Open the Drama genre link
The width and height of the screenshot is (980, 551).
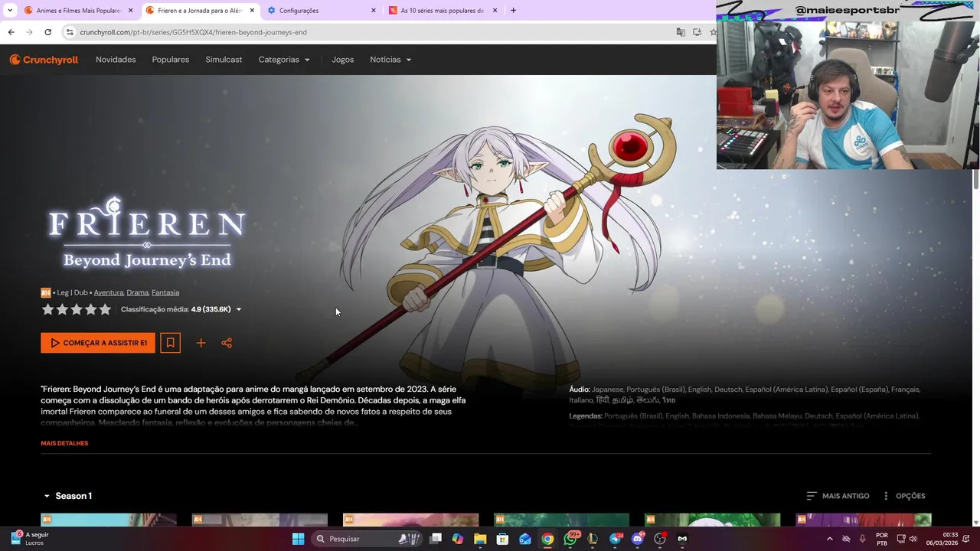click(137, 292)
